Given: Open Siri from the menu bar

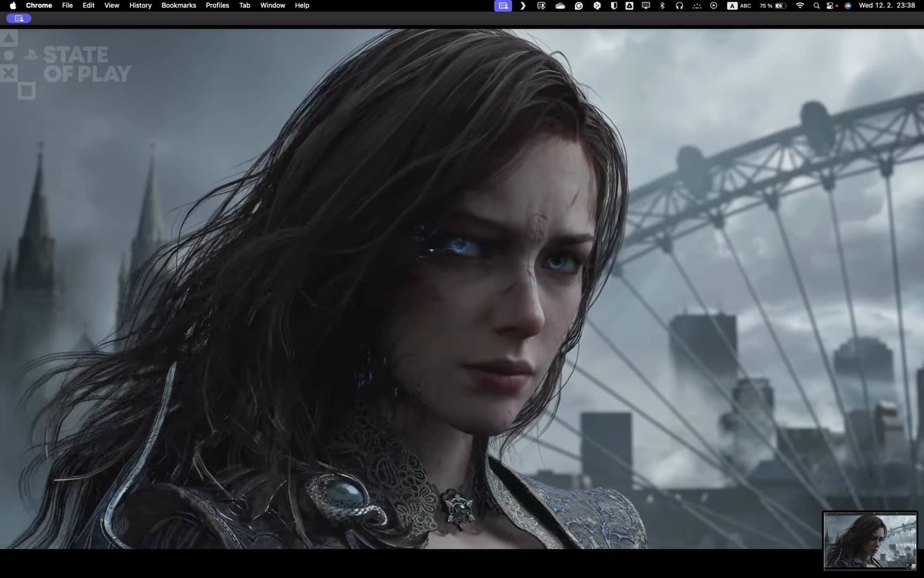Looking at the screenshot, I should pos(848,5).
